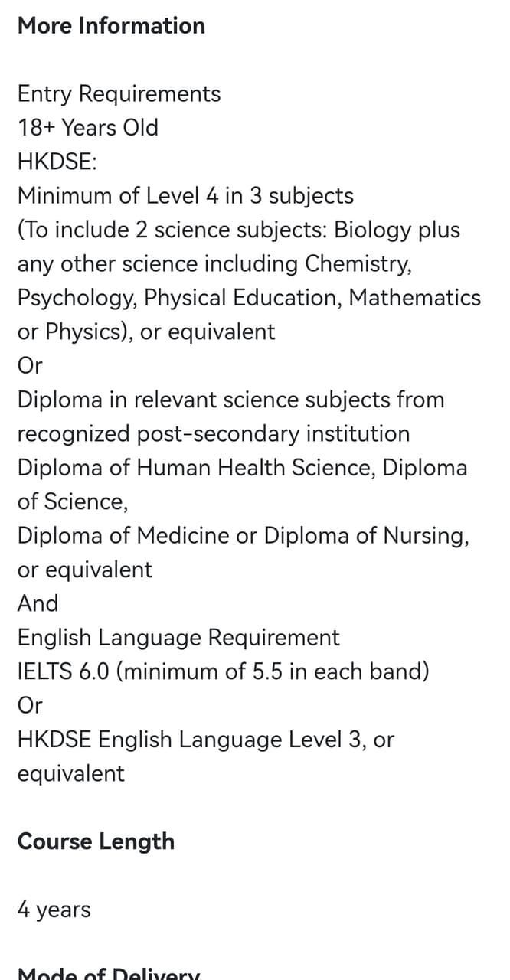Viewport: 510px width, 980px height.
Task: Select Diploma of Human Health Science text
Action: coord(195,467)
